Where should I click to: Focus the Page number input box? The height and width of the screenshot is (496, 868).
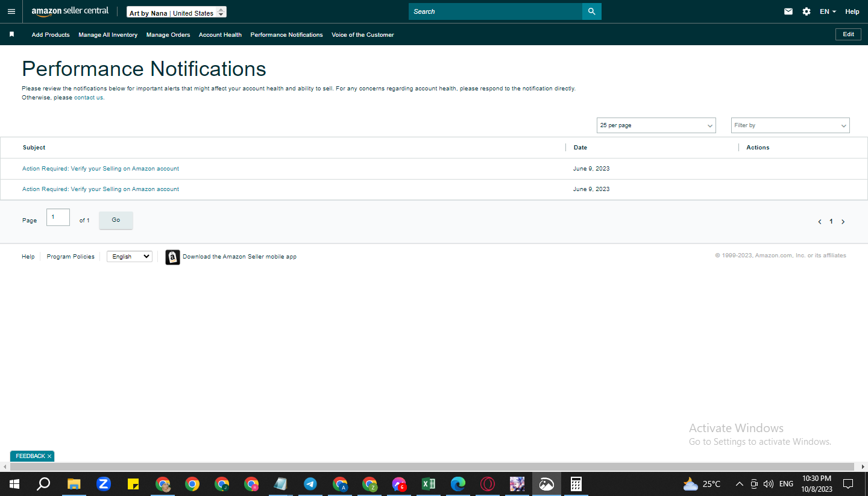[58, 218]
